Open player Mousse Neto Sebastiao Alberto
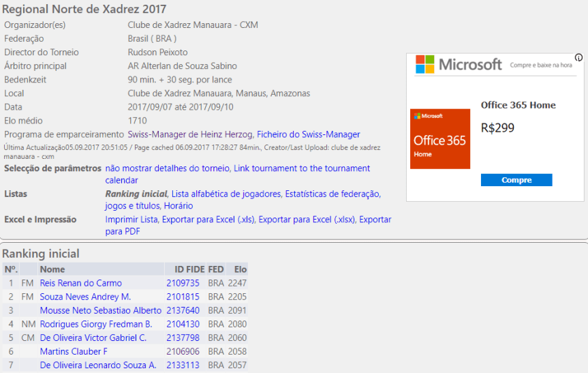Viewport: 588px width, 373px height. [x=100, y=310]
